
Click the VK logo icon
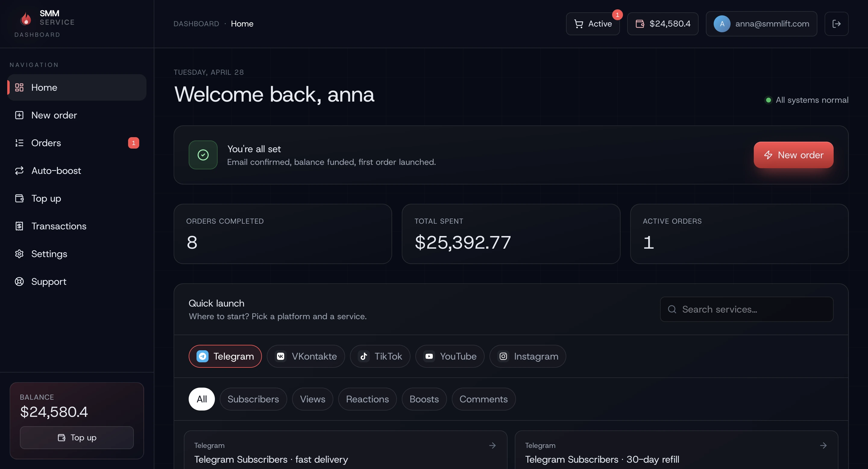pos(280,356)
